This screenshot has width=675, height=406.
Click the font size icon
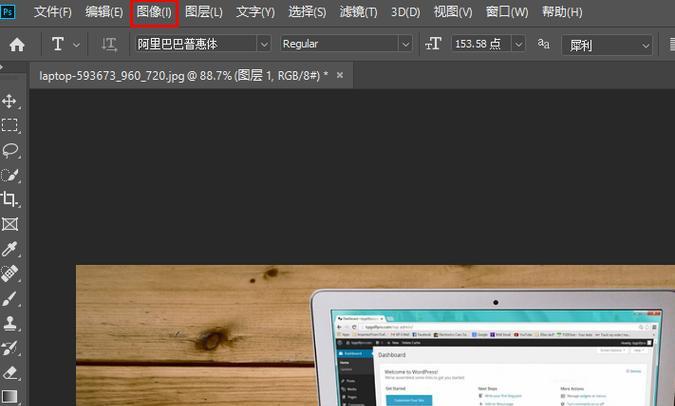[433, 43]
